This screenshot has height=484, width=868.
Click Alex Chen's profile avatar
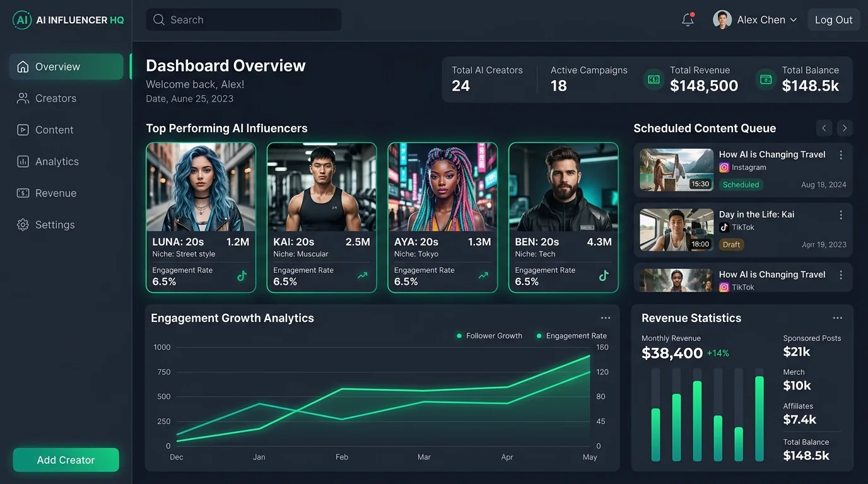pos(722,20)
